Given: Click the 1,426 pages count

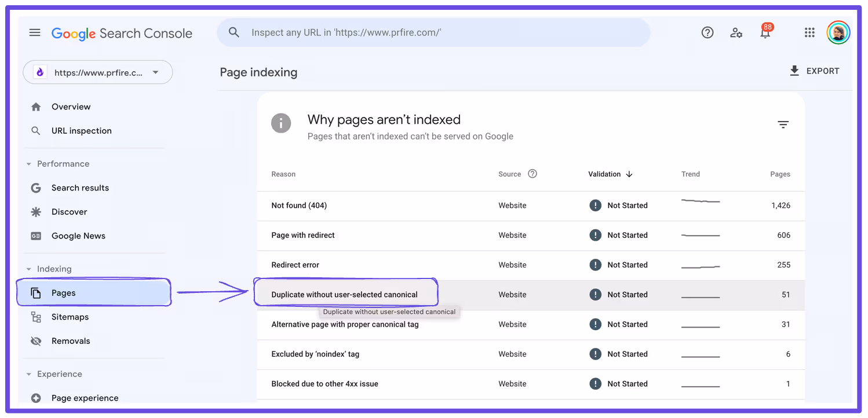Looking at the screenshot, I should click(x=781, y=206).
